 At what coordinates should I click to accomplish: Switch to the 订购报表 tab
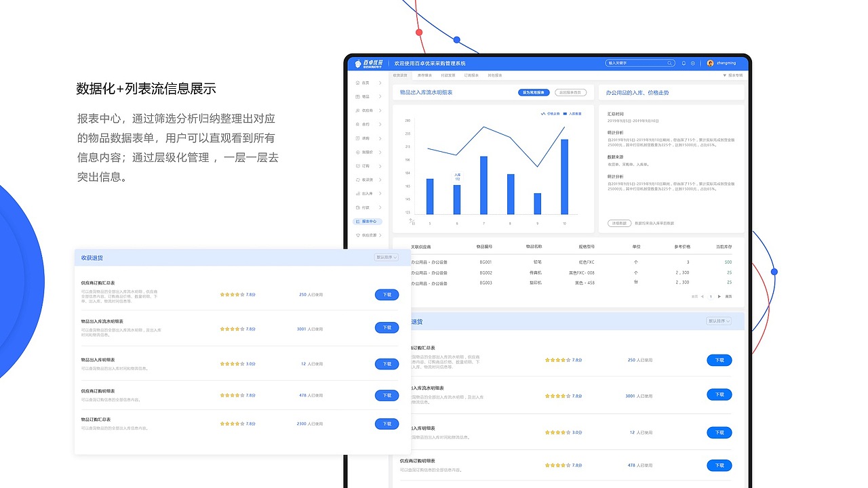[x=471, y=75]
